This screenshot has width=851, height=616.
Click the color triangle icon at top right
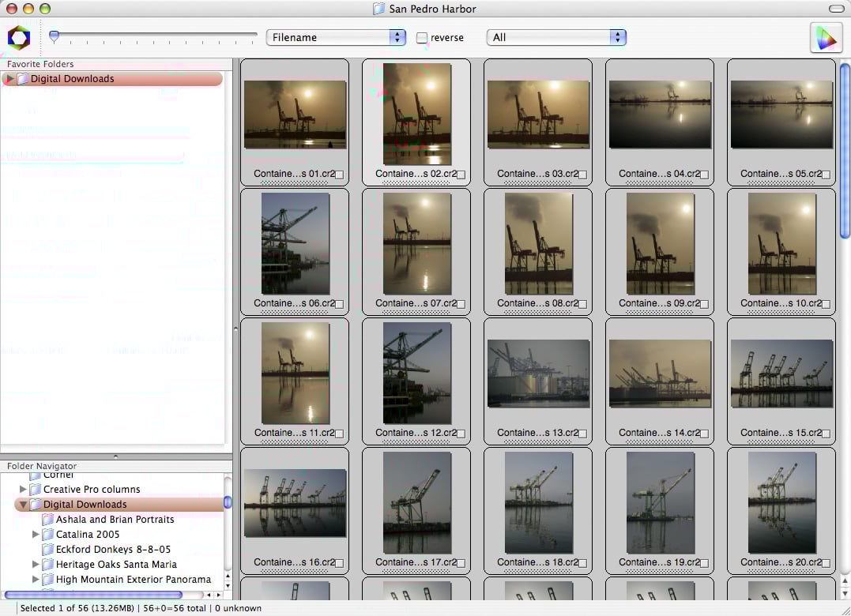[826, 38]
